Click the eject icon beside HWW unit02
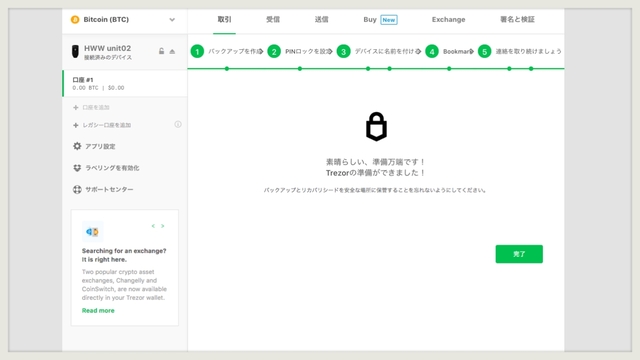Image resolution: width=640 pixels, height=360 pixels. tap(172, 51)
